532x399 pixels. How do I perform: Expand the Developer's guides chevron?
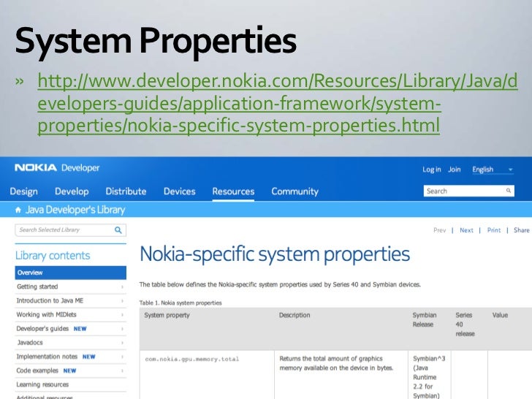click(122, 329)
